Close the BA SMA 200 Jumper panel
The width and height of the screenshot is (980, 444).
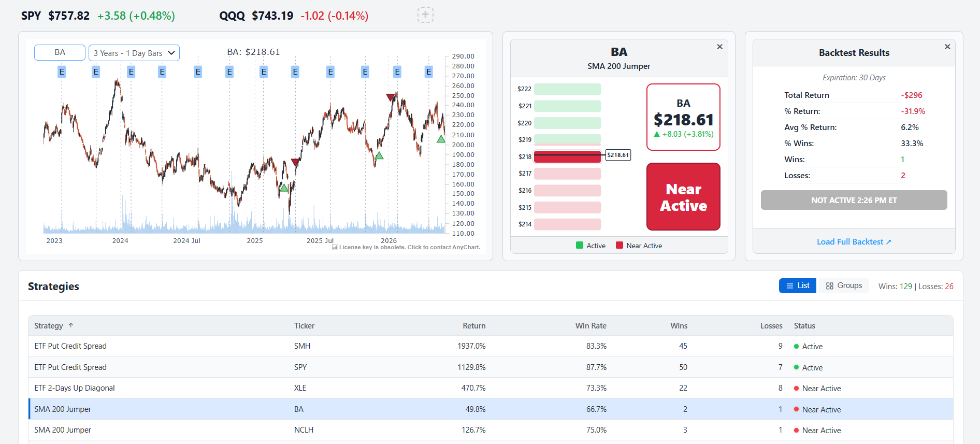click(719, 47)
